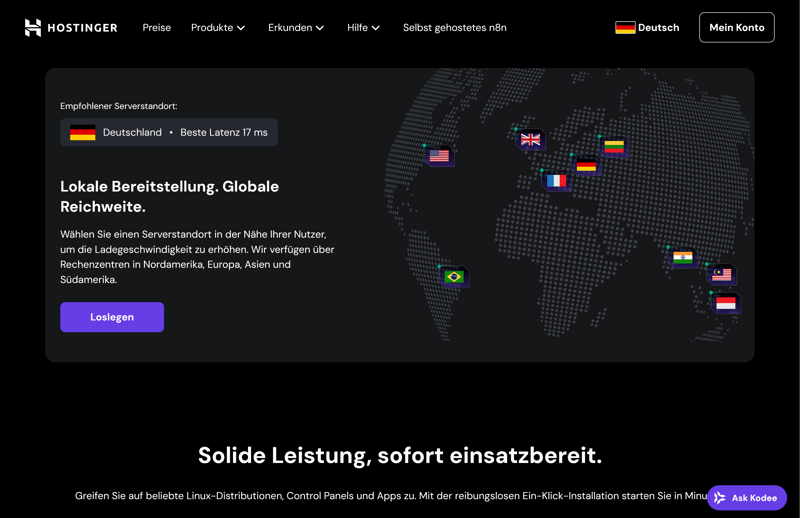The height and width of the screenshot is (518, 800).
Task: Click heading 'Solide Leistung, sofort einsatzbereit.'
Action: tap(400, 455)
